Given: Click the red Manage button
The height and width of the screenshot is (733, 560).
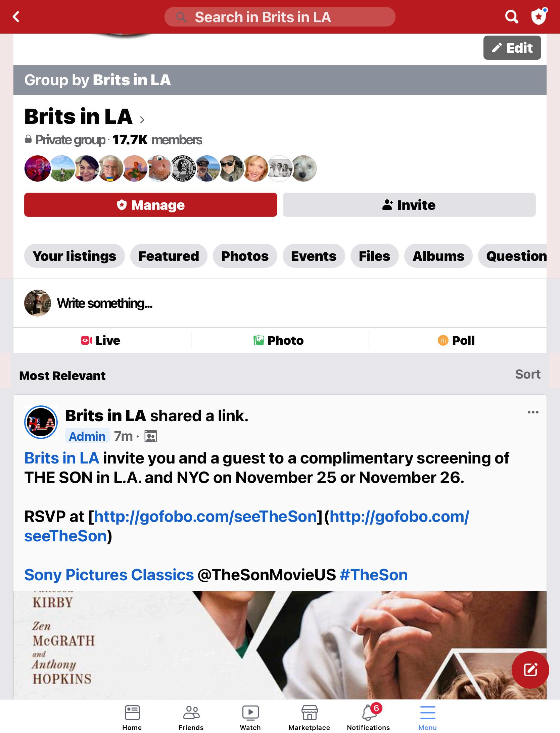Looking at the screenshot, I should (x=151, y=205).
